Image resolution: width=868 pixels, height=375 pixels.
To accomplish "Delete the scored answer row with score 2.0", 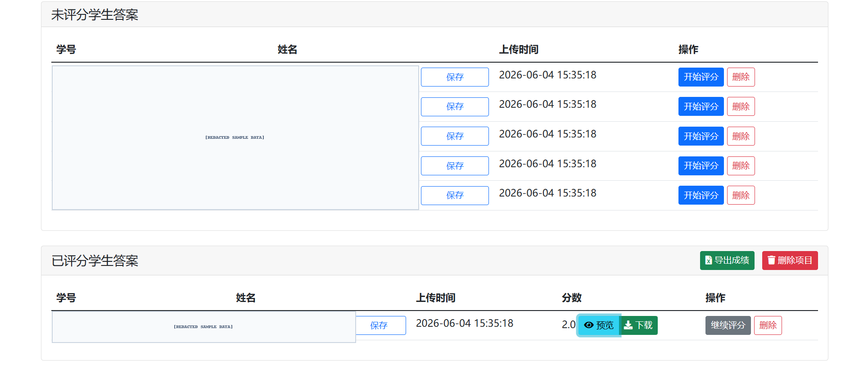I will pos(768,325).
